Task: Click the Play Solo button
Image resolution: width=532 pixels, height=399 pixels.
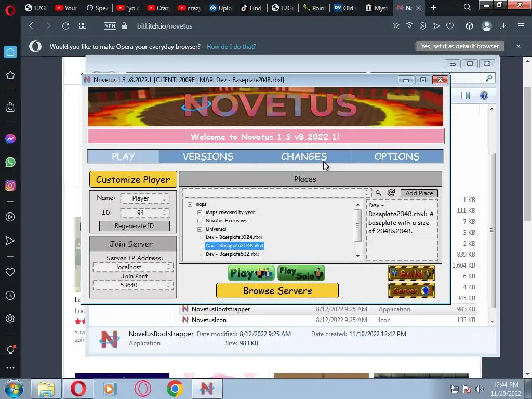Action: click(301, 273)
